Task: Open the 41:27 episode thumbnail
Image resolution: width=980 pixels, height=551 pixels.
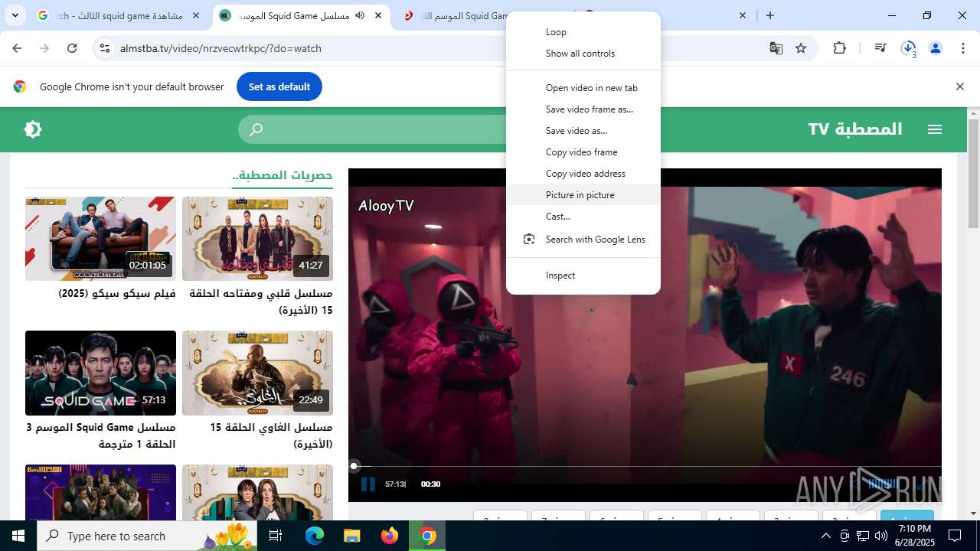Action: click(x=257, y=239)
